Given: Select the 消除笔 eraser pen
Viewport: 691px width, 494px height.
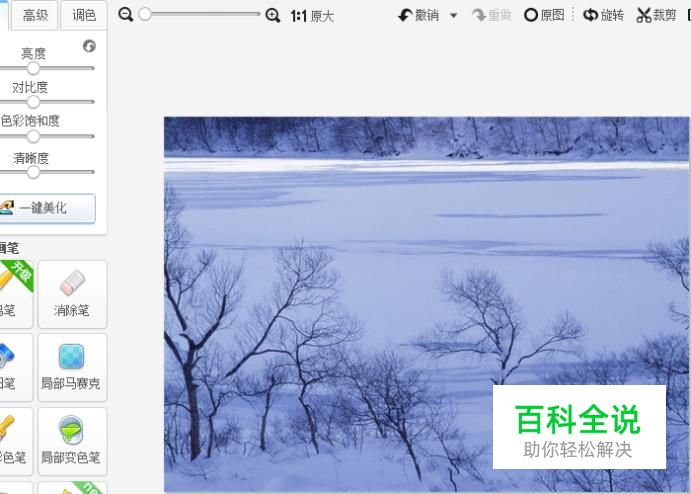Looking at the screenshot, I should [72, 294].
